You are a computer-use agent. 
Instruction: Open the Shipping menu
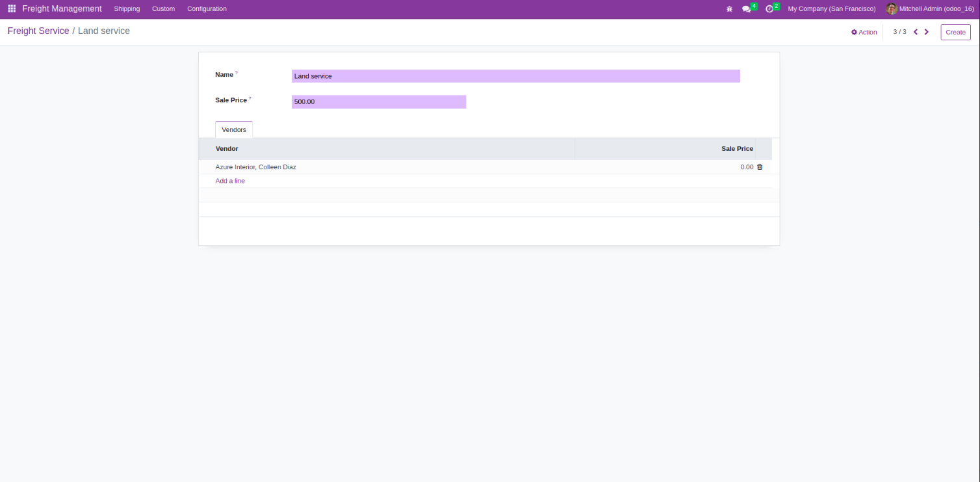[x=127, y=9]
